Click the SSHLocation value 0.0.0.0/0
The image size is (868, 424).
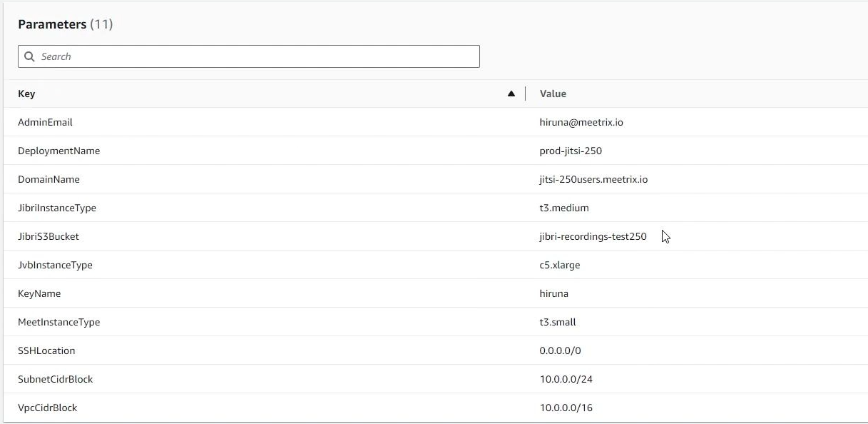tap(560, 350)
